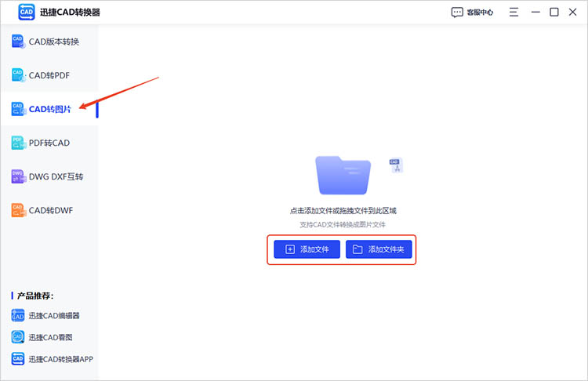The width and height of the screenshot is (588, 381).
Task: Click the 迅捷CAD转换器 window title text
Action: coord(70,13)
